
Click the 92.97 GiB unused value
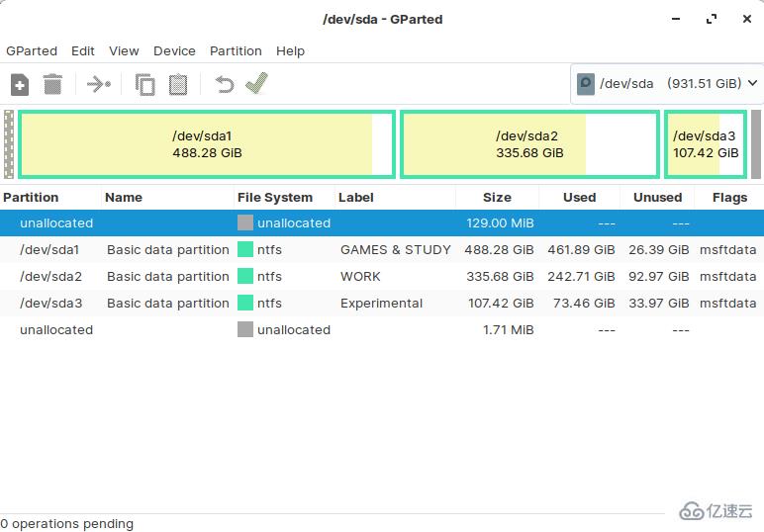(659, 277)
